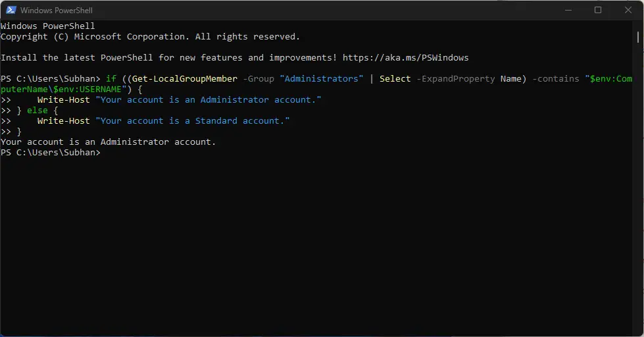Click the puterName\$env:USERNAME variable text
Viewport: 644px width, 337px height.
pyautogui.click(x=61, y=89)
